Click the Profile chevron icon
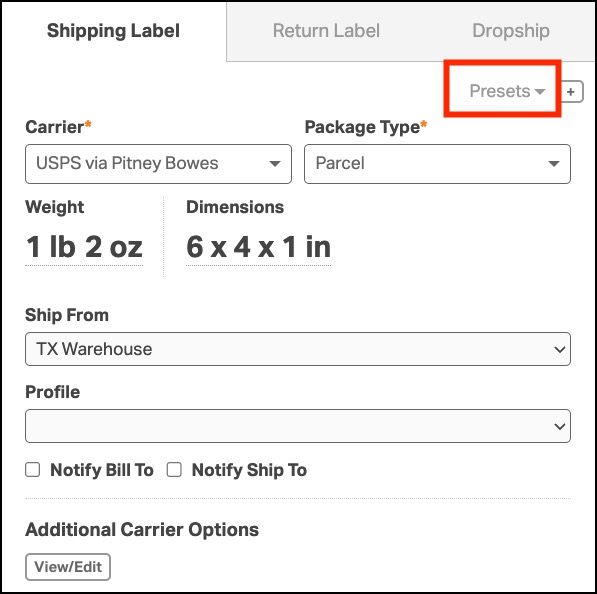 559,426
